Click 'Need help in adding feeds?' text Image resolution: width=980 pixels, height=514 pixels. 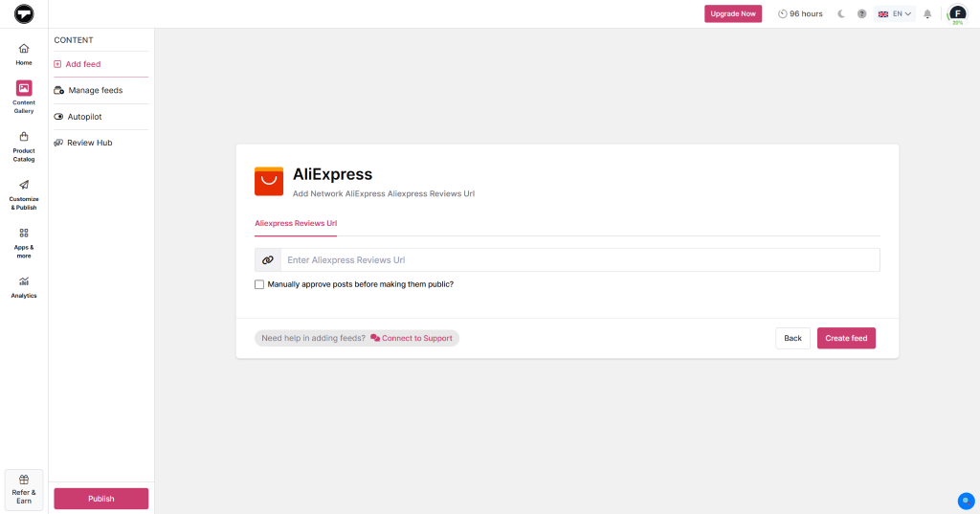313,338
